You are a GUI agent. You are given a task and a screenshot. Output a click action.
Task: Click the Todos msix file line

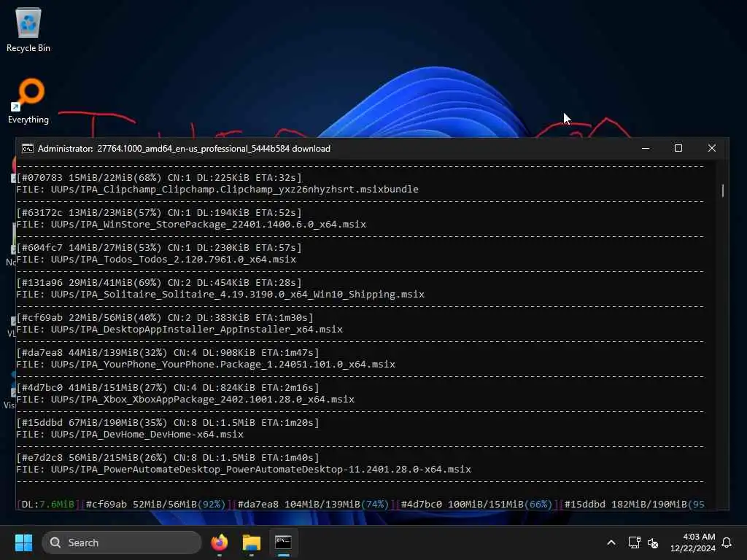point(156,259)
